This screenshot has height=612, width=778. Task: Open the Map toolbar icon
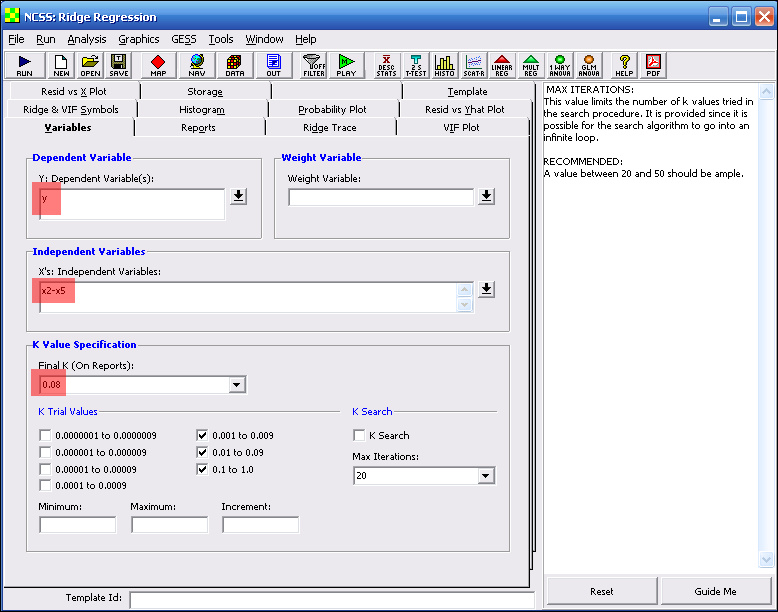158,65
